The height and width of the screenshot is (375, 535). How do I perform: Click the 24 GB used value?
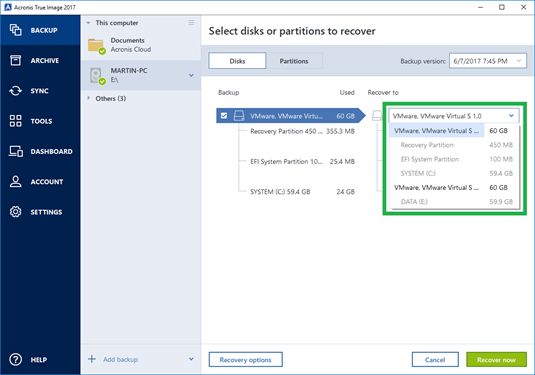click(x=345, y=192)
